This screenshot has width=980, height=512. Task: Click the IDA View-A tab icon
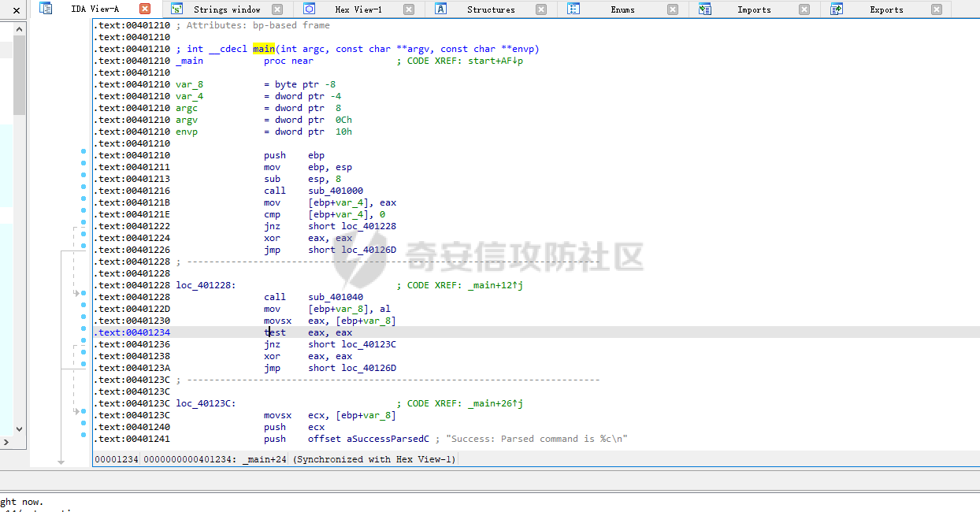click(x=46, y=9)
